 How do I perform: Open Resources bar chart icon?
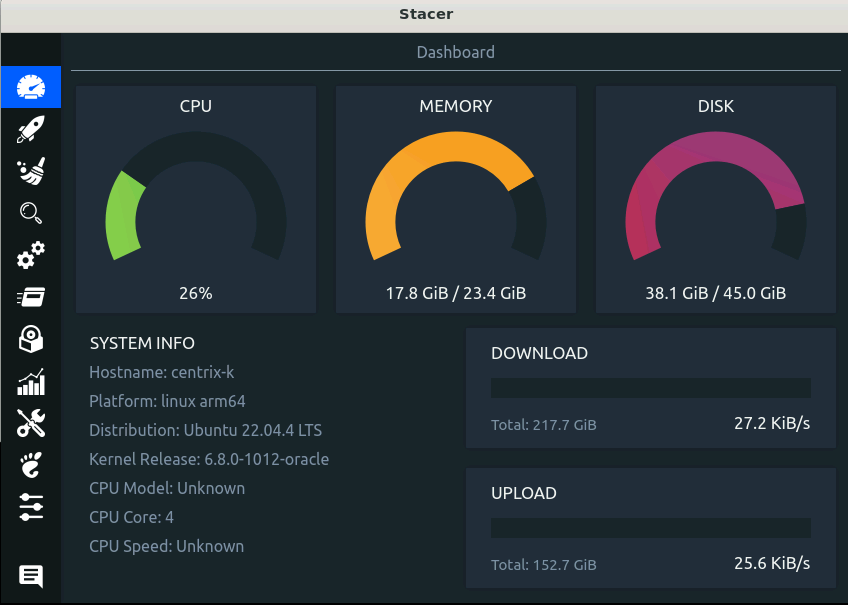(31, 381)
